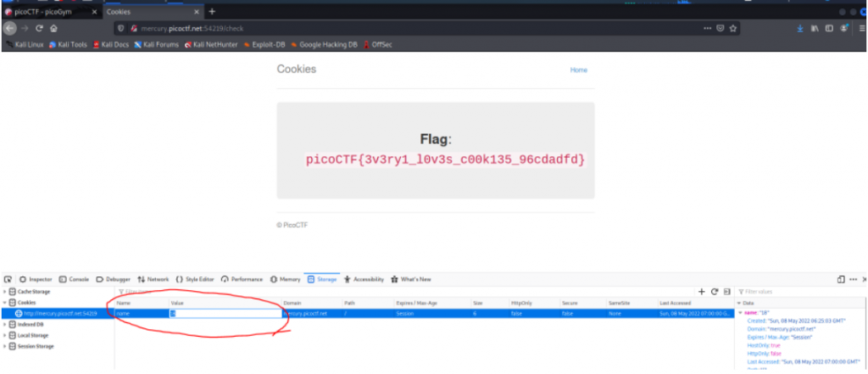Open the browser home page icon
This screenshot has width=868, height=374.
pos(53,28)
